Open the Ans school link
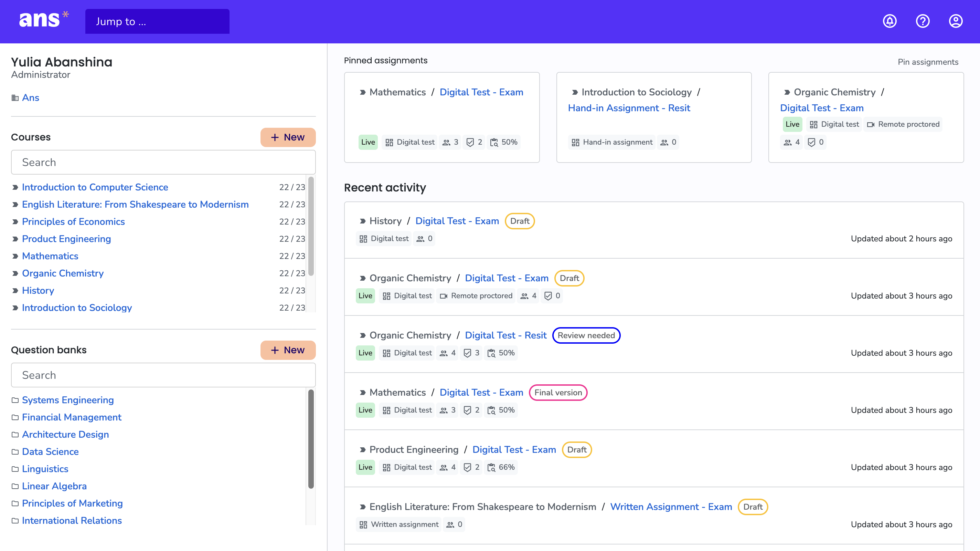980x551 pixels. click(x=30, y=98)
